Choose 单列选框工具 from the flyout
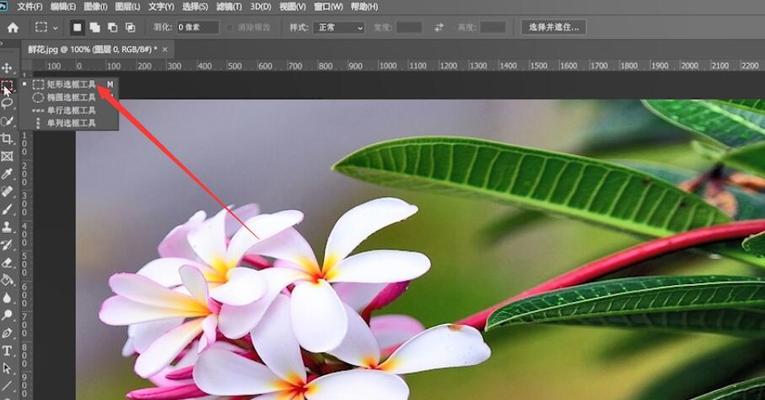Screen dimensions: 765x400 [x=70, y=123]
